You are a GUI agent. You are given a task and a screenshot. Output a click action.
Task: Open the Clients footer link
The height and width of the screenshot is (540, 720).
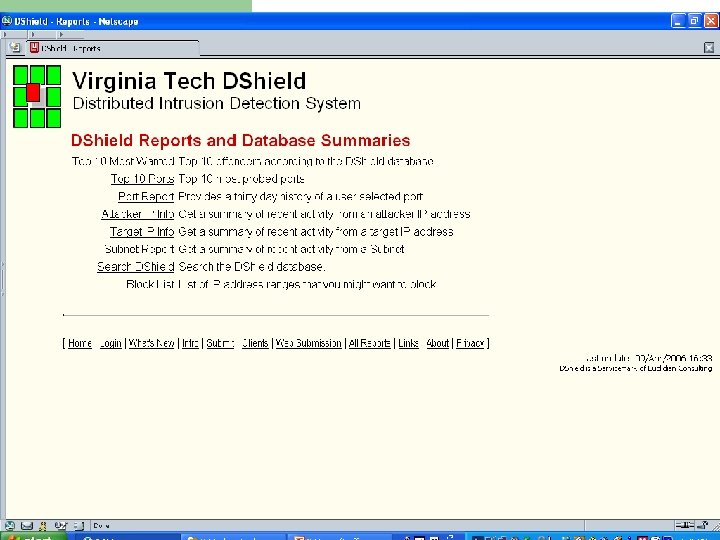255,343
